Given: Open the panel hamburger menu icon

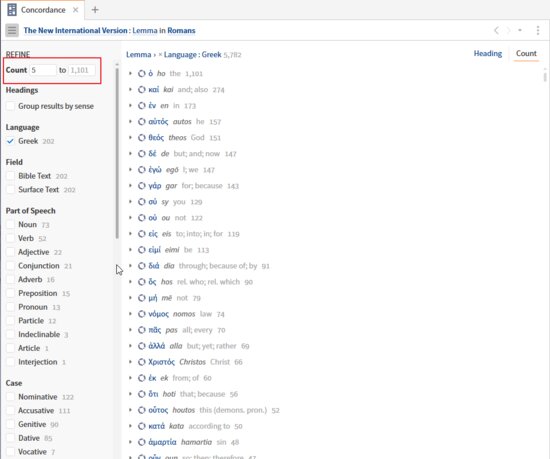Looking at the screenshot, I should click(x=12, y=31).
